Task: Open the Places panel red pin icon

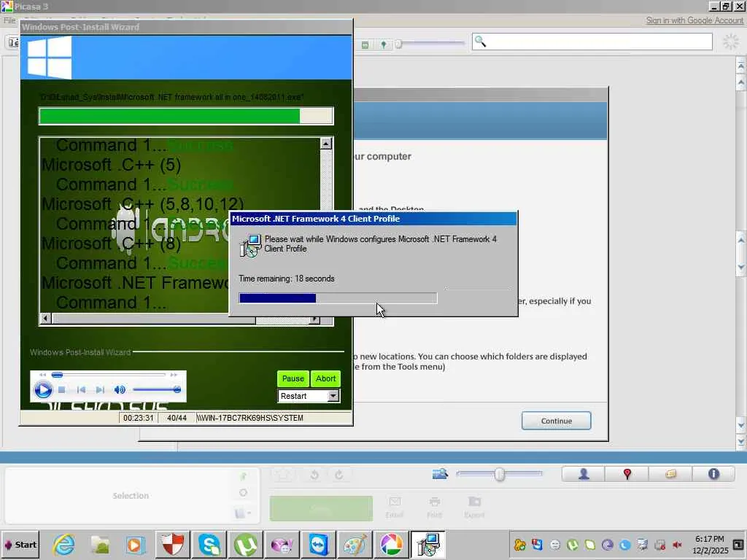Action: tap(627, 474)
